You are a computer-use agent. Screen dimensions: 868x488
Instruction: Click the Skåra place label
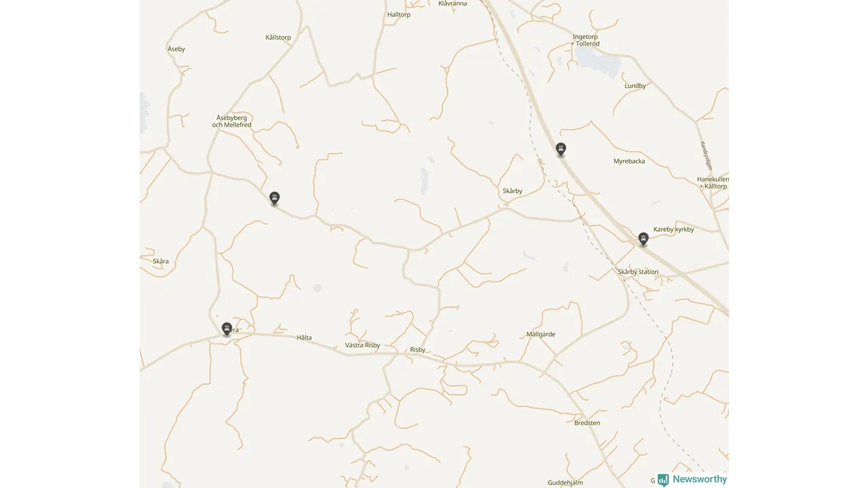(x=161, y=261)
